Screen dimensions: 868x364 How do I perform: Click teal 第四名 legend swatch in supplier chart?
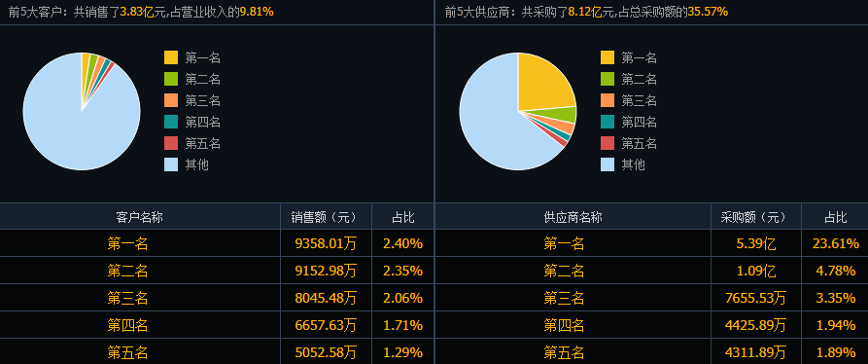(x=608, y=122)
